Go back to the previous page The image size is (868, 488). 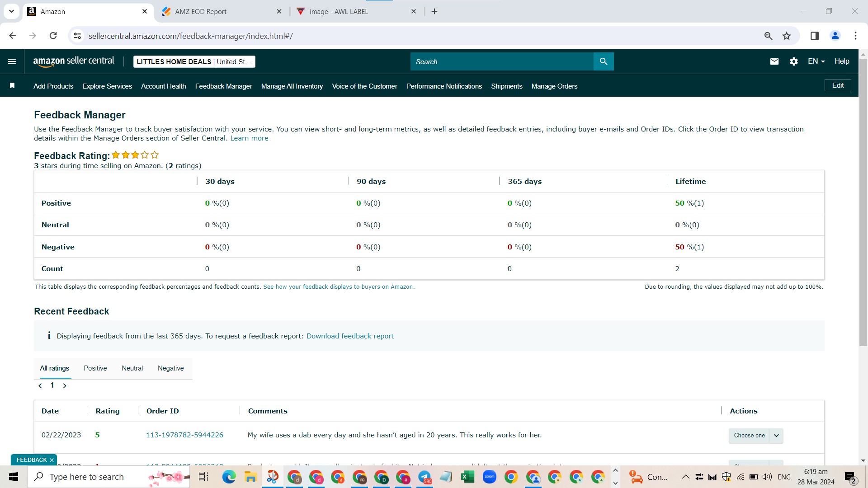pos(13,36)
